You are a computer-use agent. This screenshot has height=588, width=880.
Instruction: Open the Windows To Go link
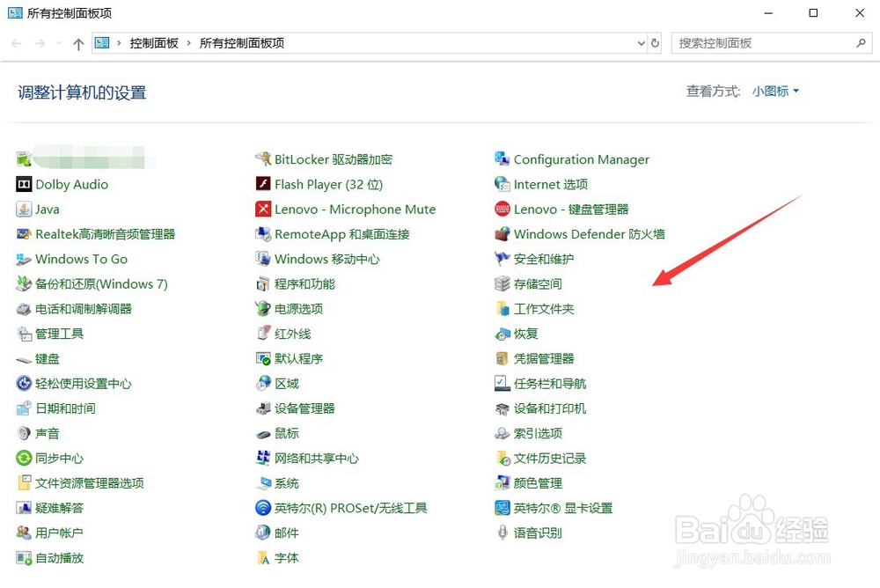pos(81,259)
